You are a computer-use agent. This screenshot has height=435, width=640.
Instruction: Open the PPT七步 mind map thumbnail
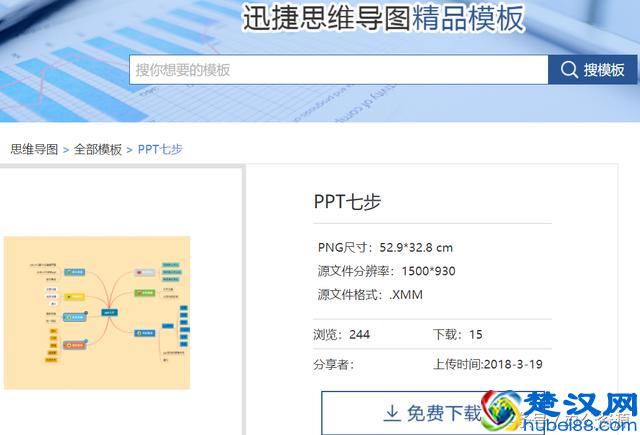pyautogui.click(x=97, y=313)
